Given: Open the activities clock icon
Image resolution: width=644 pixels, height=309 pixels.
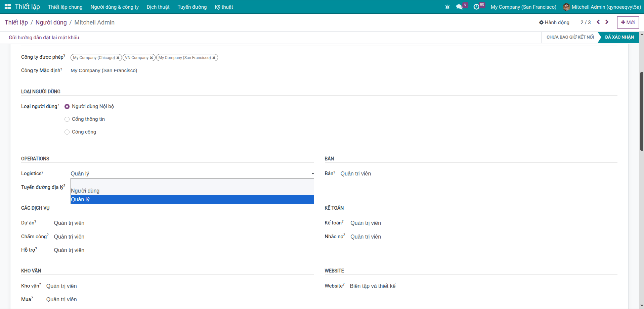Looking at the screenshot, I should click(476, 7).
